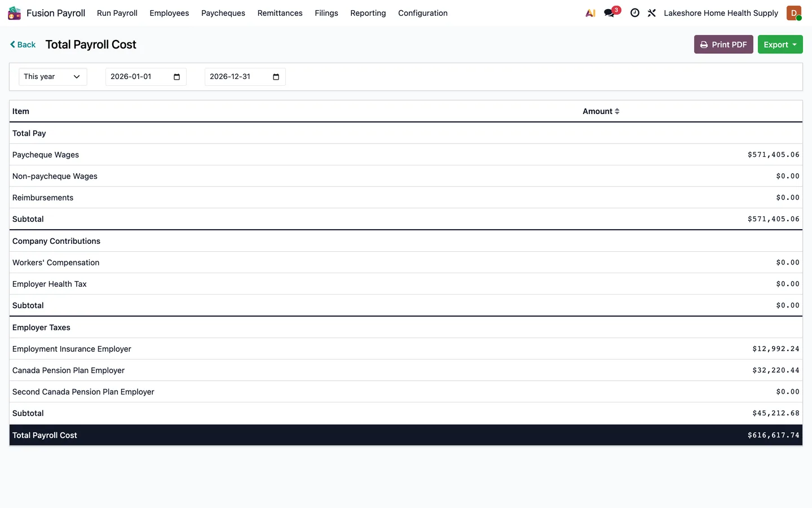Viewport: 812px width, 508px height.
Task: Open the Run Payroll menu
Action: [x=117, y=13]
